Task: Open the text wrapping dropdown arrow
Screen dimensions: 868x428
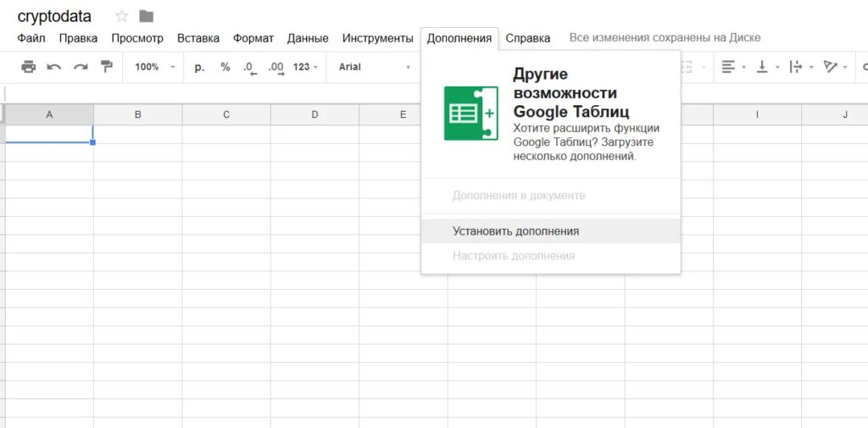Action: [811, 68]
